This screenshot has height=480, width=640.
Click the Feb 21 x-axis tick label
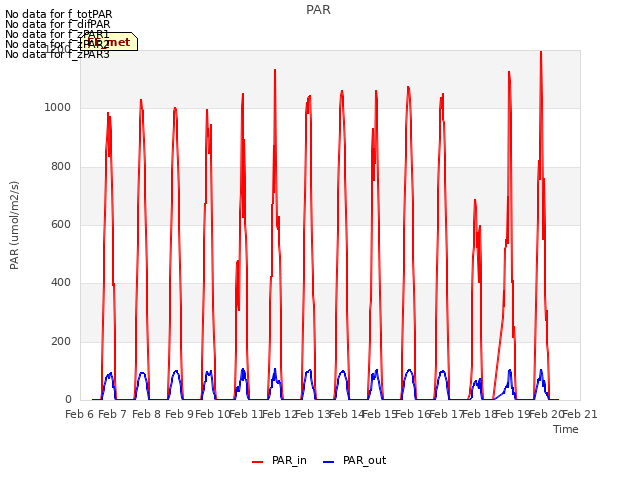click(580, 414)
